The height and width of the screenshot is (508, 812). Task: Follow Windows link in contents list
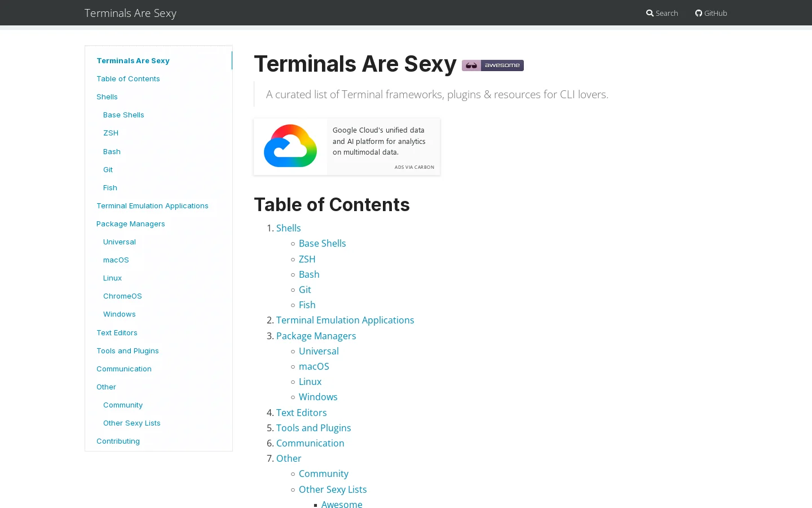coord(318,397)
